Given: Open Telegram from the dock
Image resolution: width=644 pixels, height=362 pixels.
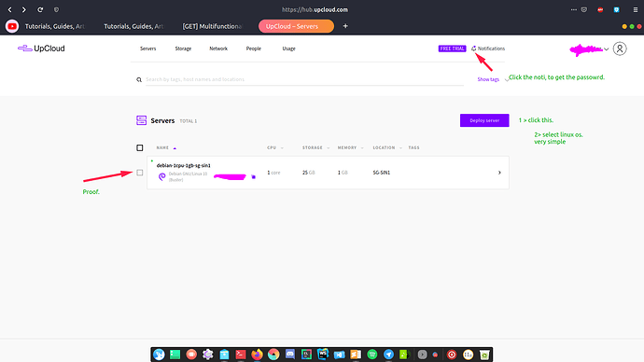Looking at the screenshot, I should pos(388,355).
